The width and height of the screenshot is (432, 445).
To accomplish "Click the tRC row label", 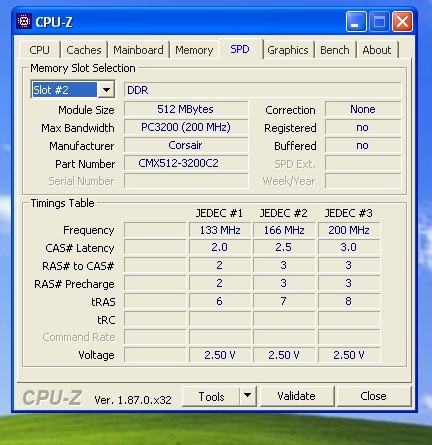I will 106,320.
